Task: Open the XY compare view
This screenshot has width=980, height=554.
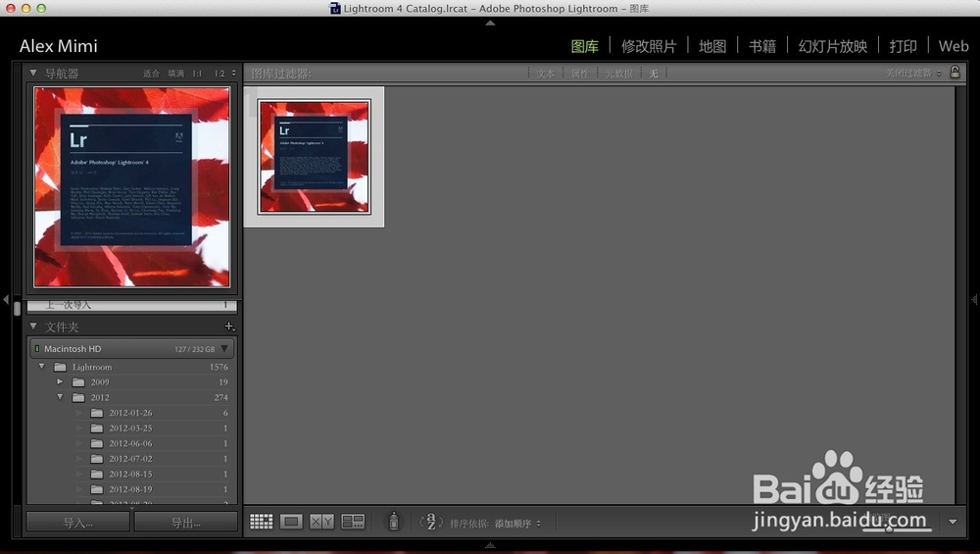Action: click(321, 522)
